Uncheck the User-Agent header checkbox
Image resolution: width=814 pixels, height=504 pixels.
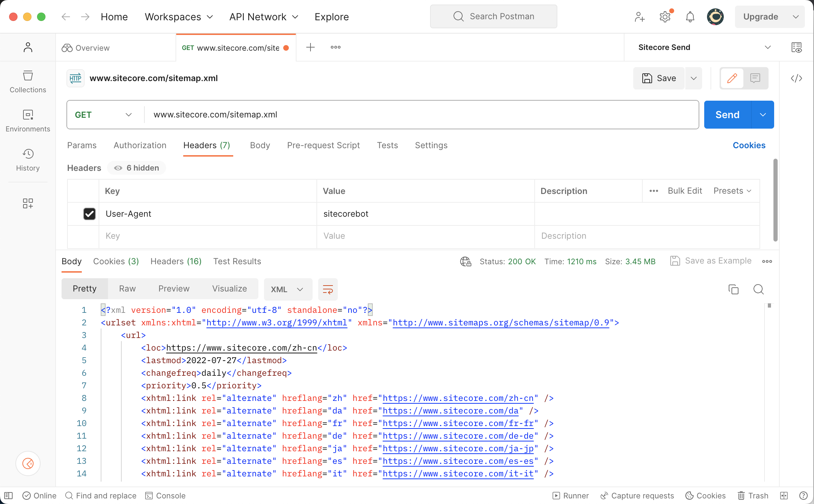coord(90,214)
